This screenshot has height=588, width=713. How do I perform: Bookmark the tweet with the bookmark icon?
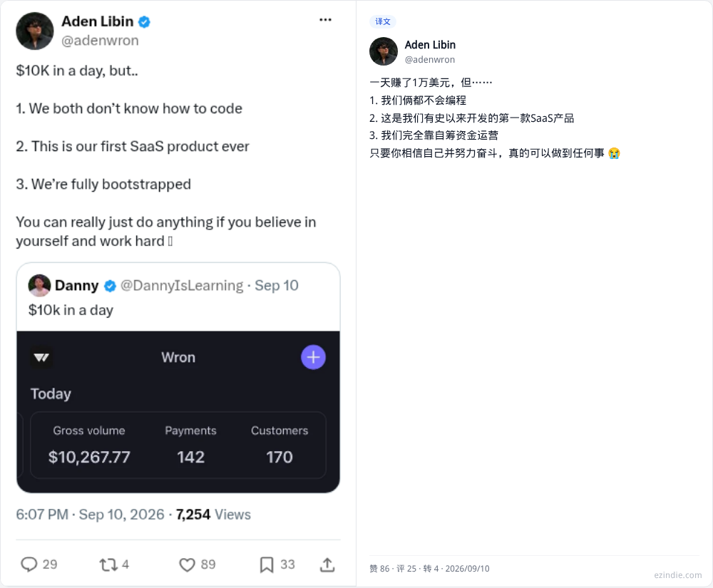pos(267,564)
